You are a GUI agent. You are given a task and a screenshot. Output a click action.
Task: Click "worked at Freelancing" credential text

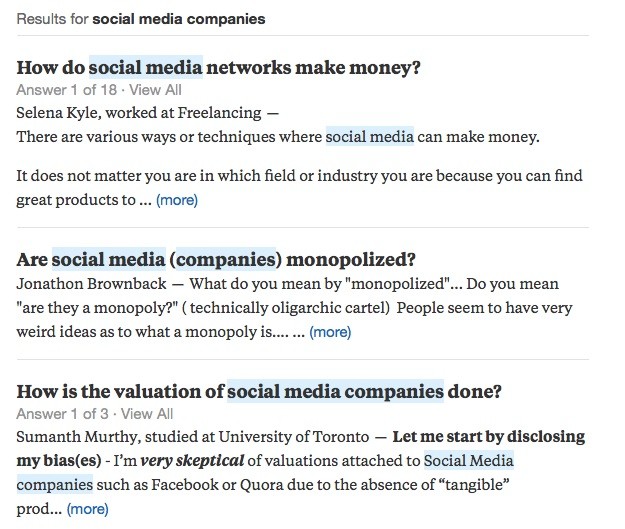click(x=184, y=112)
